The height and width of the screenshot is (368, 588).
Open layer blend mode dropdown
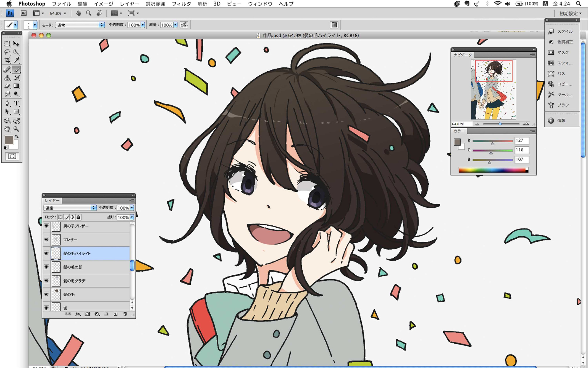[70, 208]
